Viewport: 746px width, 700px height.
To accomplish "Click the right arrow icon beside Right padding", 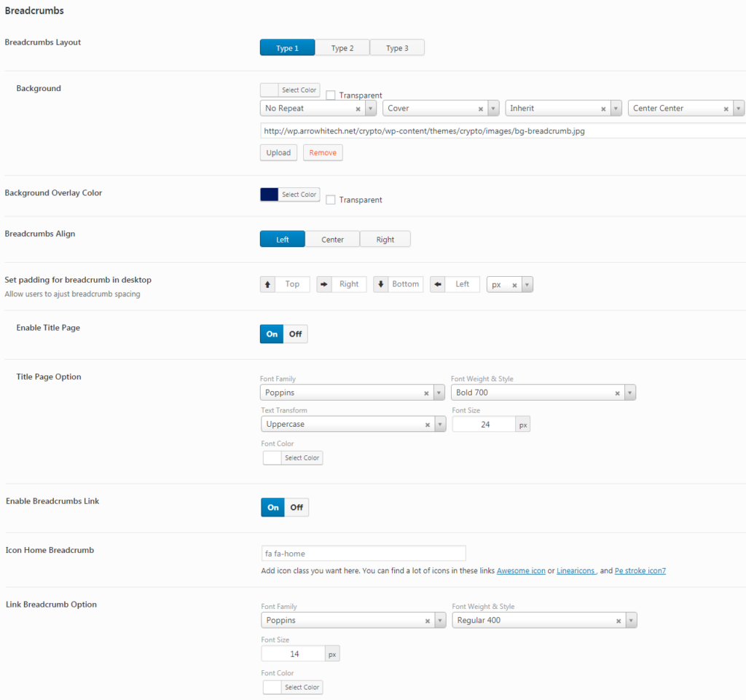I will point(324,284).
